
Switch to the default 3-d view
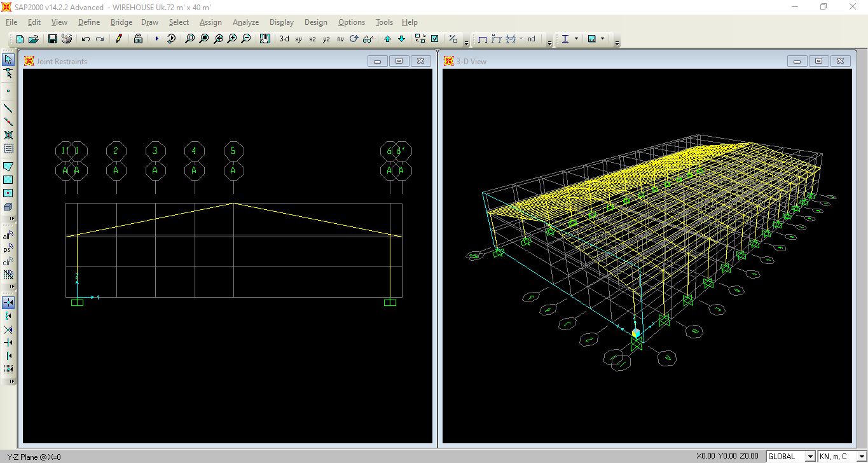point(284,39)
